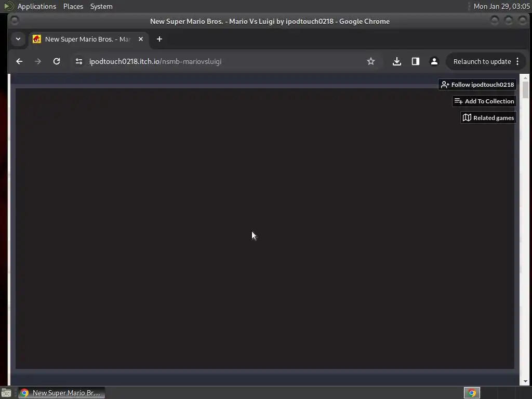Screen dimensions: 532x399
Task: Open the Places menu
Action: pyautogui.click(x=73, y=6)
